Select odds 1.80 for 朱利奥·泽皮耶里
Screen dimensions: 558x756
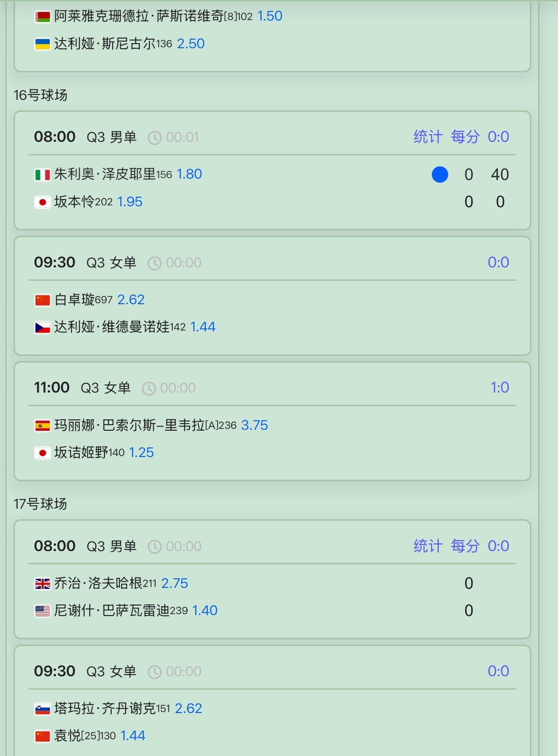point(190,174)
